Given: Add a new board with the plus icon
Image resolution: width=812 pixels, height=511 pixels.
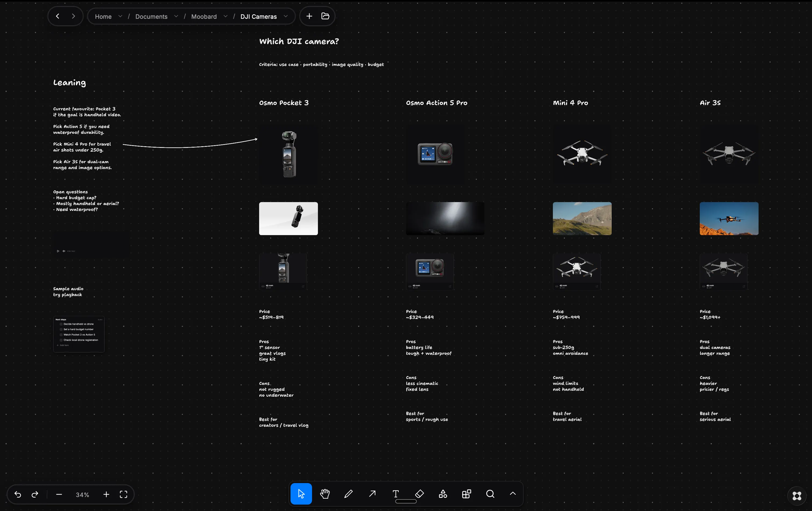Looking at the screenshot, I should click(309, 16).
